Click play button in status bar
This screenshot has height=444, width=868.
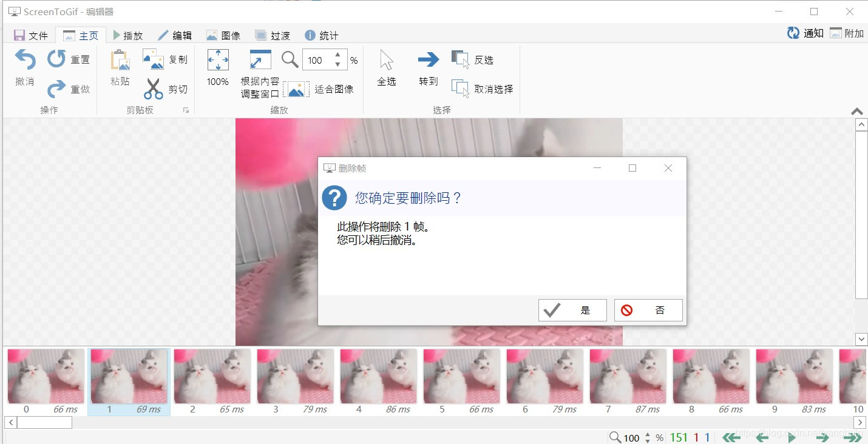792,437
